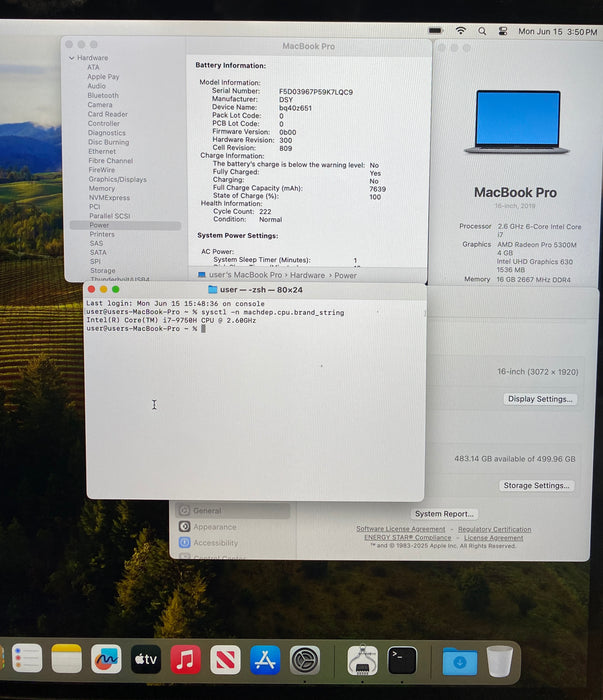Click the Cycle Count value 222

(265, 212)
